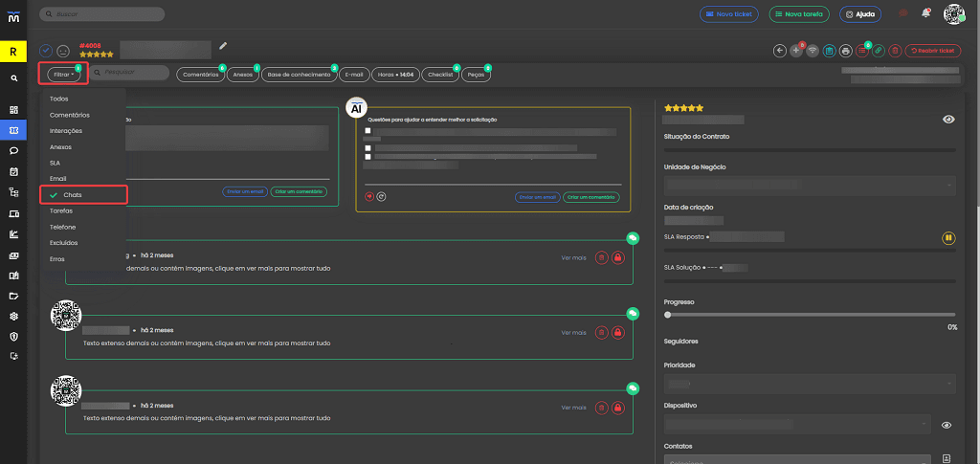980x464 pixels.
Task: Click the refresh icon in AI card
Action: 381,197
